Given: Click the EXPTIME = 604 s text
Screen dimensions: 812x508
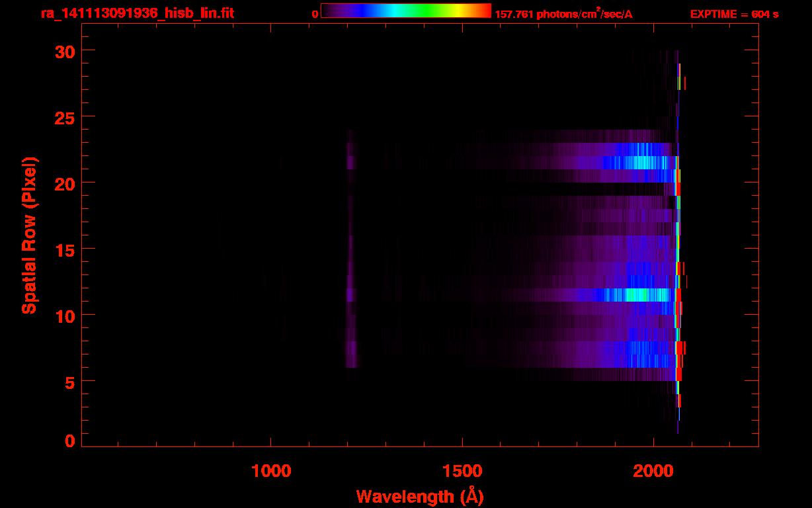Looking at the screenshot, I should coord(734,14).
